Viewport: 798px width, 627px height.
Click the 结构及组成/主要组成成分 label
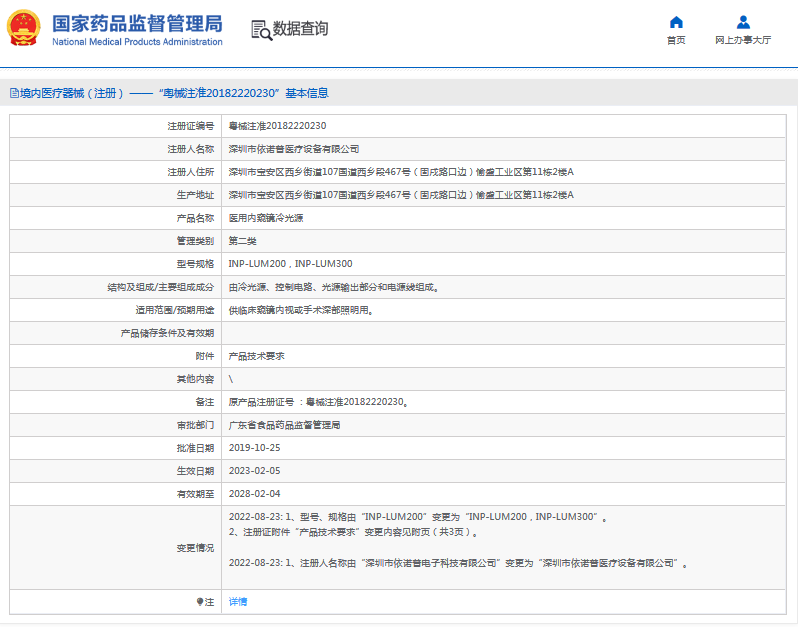(x=160, y=287)
